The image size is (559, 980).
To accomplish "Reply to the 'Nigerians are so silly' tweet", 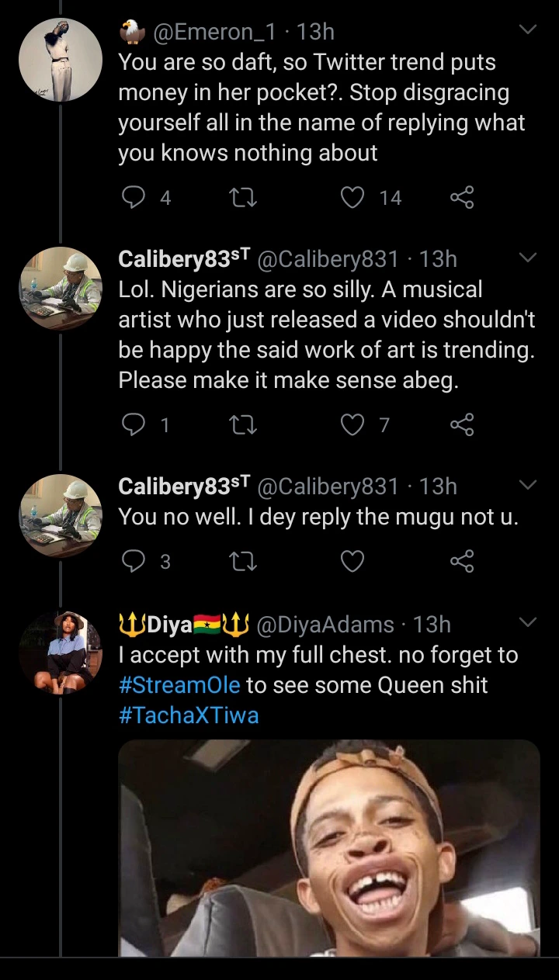I will 134,424.
